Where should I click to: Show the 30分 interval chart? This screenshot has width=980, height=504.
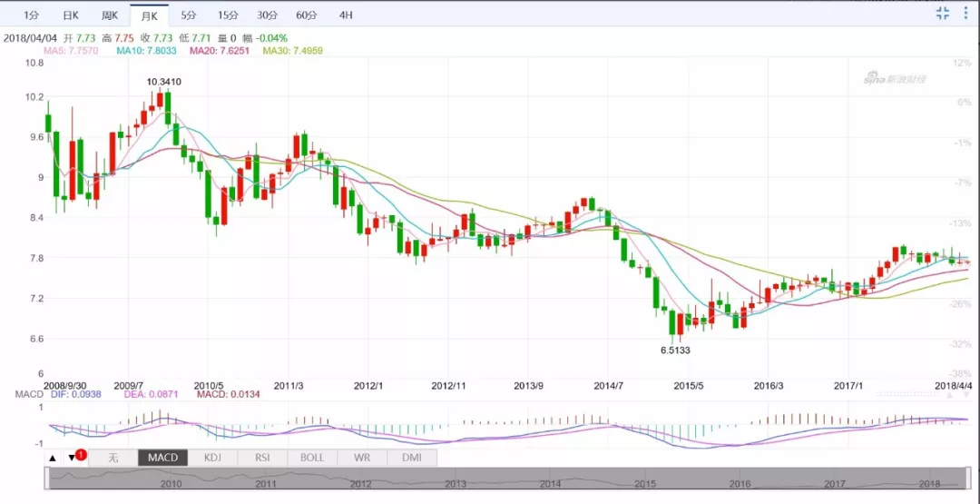267,15
